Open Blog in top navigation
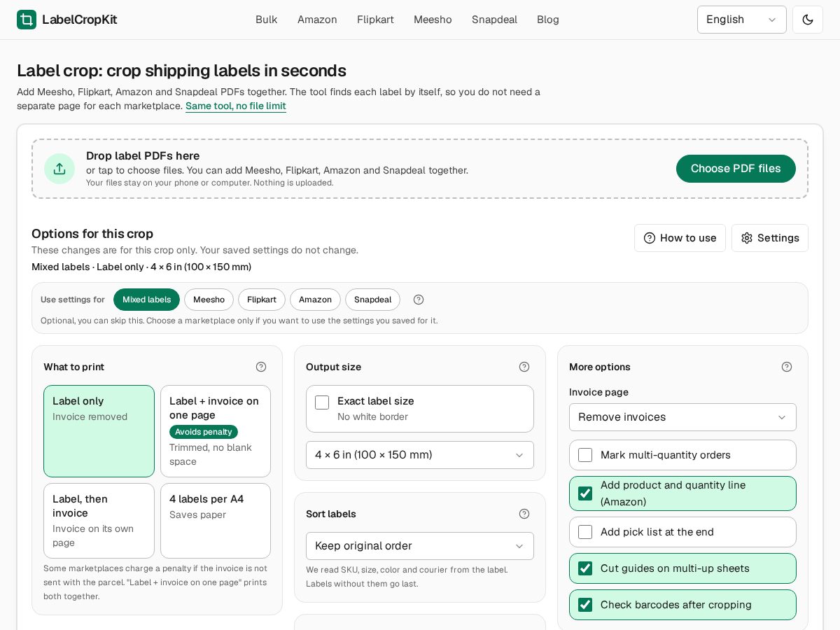840x630 pixels. (x=548, y=20)
